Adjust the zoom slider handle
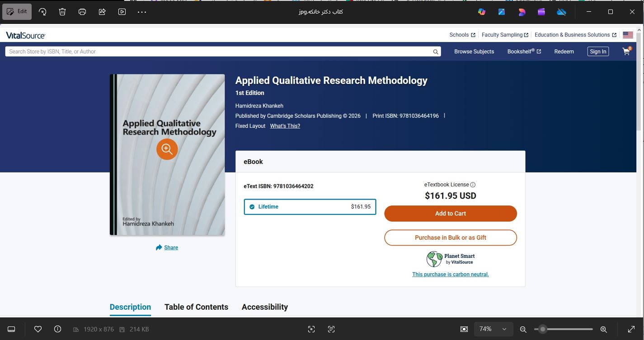The width and height of the screenshot is (644, 340). (543, 329)
